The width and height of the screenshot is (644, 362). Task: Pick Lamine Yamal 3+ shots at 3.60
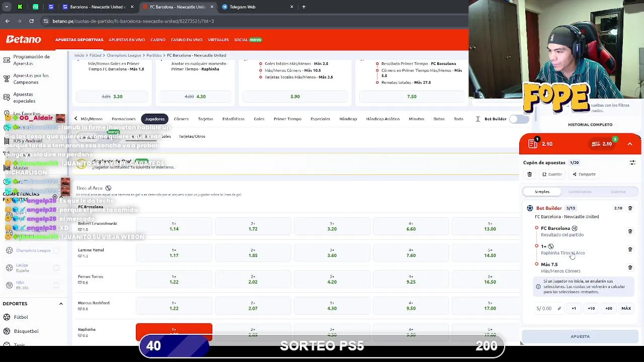coord(332,253)
